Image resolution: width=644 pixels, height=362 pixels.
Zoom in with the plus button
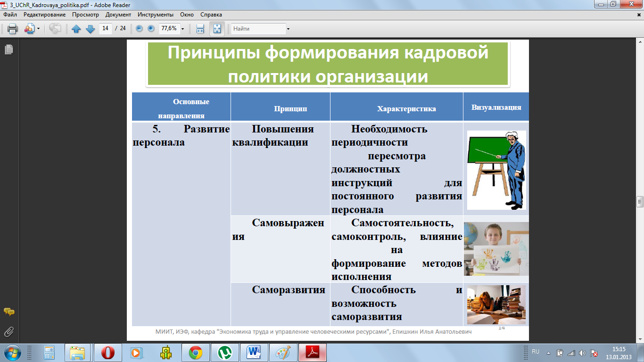click(x=151, y=28)
